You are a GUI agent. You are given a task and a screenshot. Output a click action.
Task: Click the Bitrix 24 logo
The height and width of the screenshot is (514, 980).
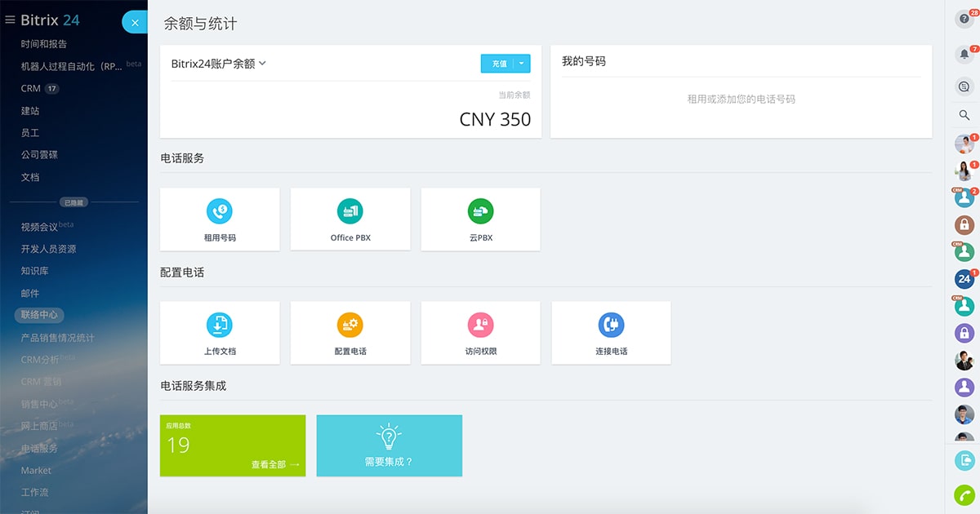50,20
